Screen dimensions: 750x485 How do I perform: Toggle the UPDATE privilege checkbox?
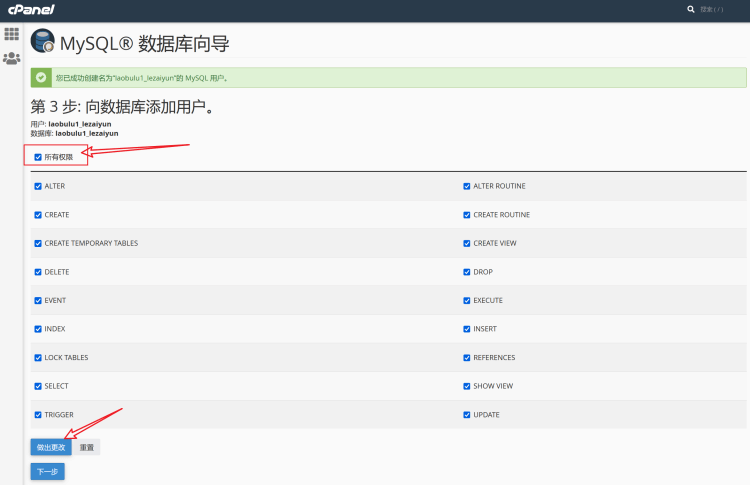[467, 415]
